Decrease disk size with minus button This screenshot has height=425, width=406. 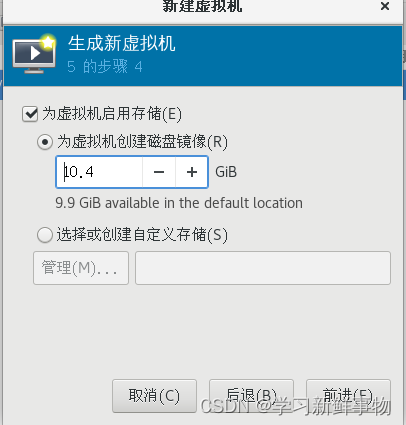tap(159, 172)
